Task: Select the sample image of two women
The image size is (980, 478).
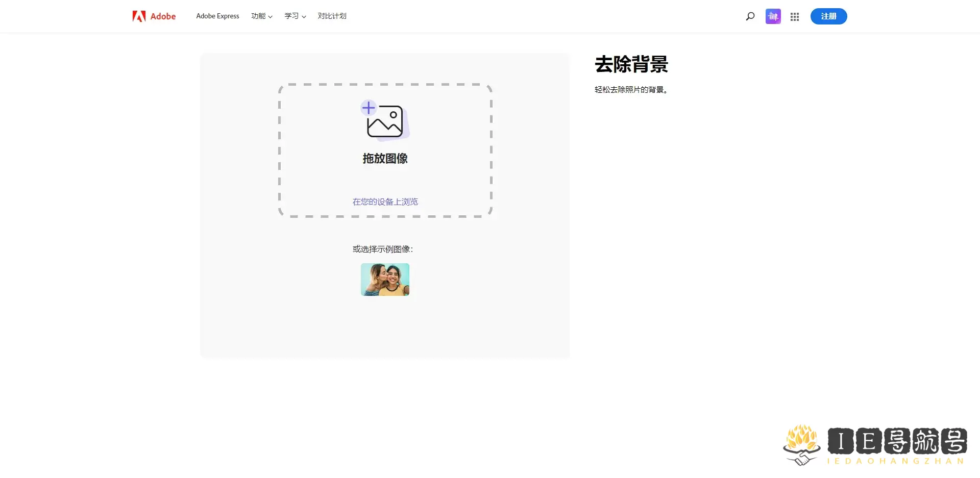Action: click(385, 280)
